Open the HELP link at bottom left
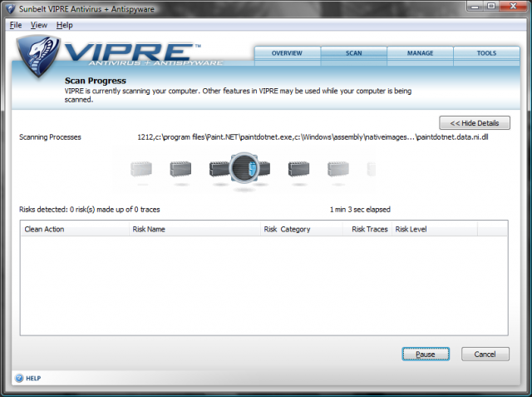 (33, 379)
